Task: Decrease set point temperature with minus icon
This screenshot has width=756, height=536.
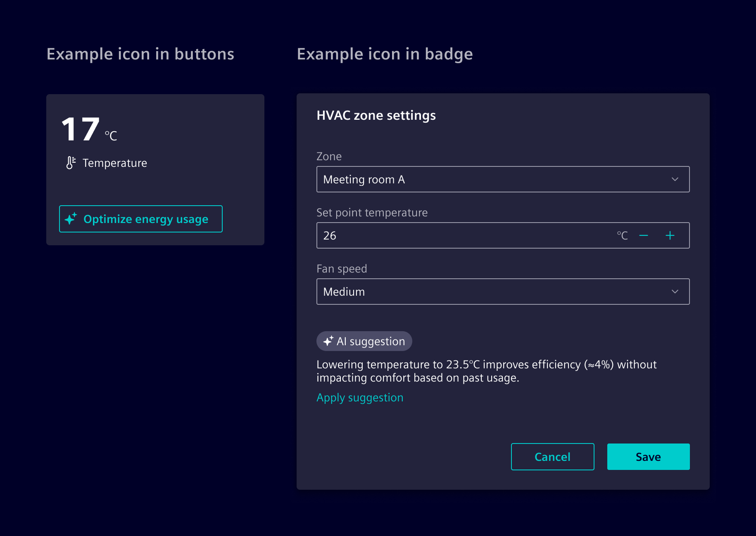Action: pyautogui.click(x=643, y=235)
